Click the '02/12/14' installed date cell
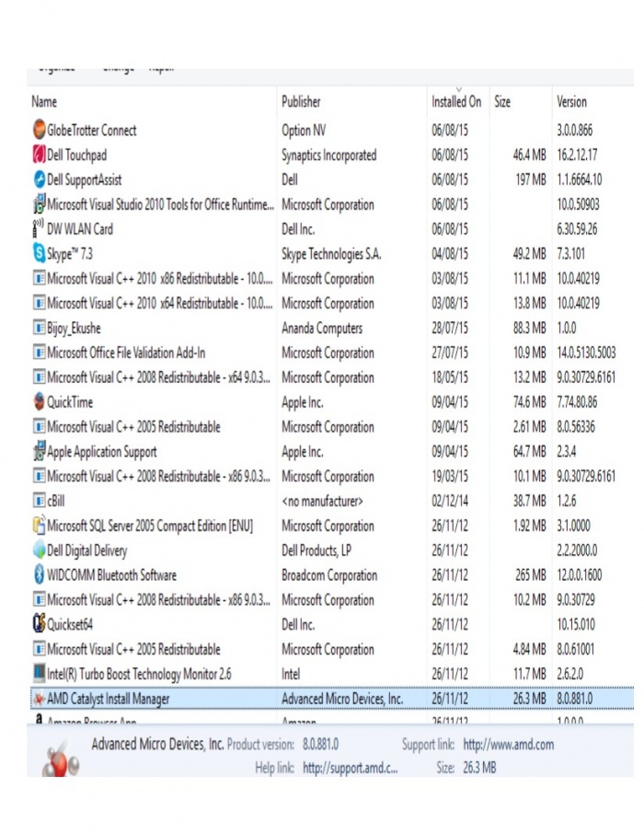644x834 pixels. (x=450, y=501)
